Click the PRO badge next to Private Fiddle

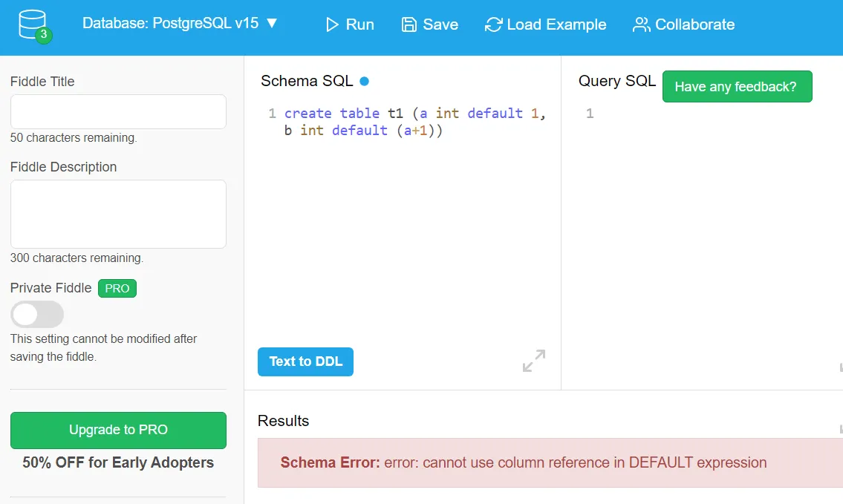pyautogui.click(x=117, y=288)
